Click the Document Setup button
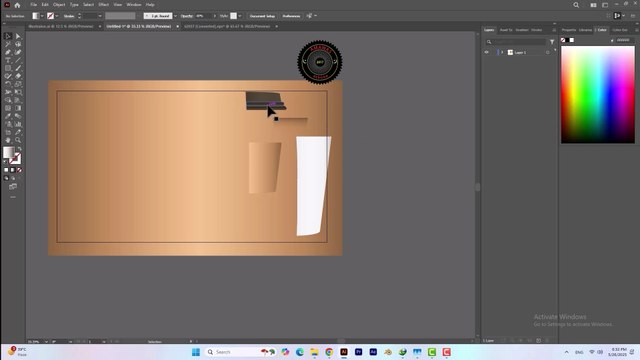 [262, 16]
